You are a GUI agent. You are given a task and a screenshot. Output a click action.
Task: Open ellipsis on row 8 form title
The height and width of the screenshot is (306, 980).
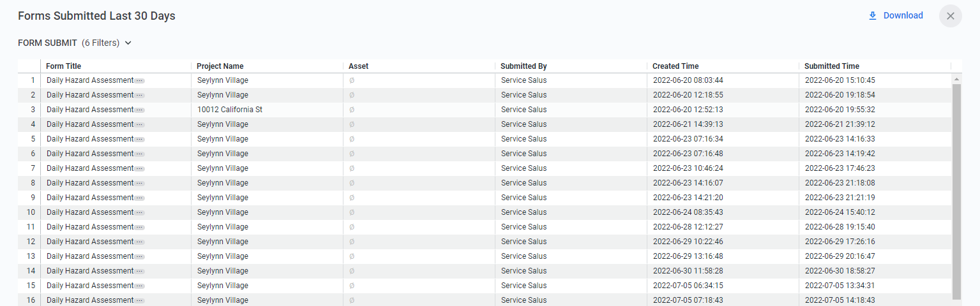[x=140, y=184]
